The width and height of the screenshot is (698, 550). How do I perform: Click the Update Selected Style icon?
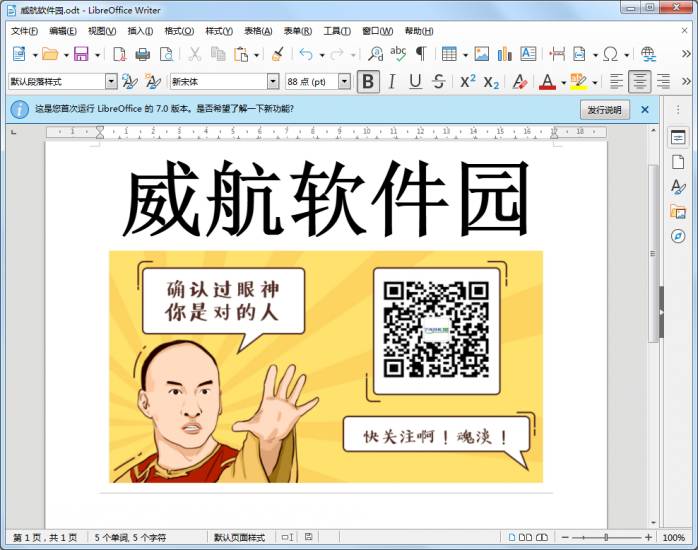coord(130,81)
